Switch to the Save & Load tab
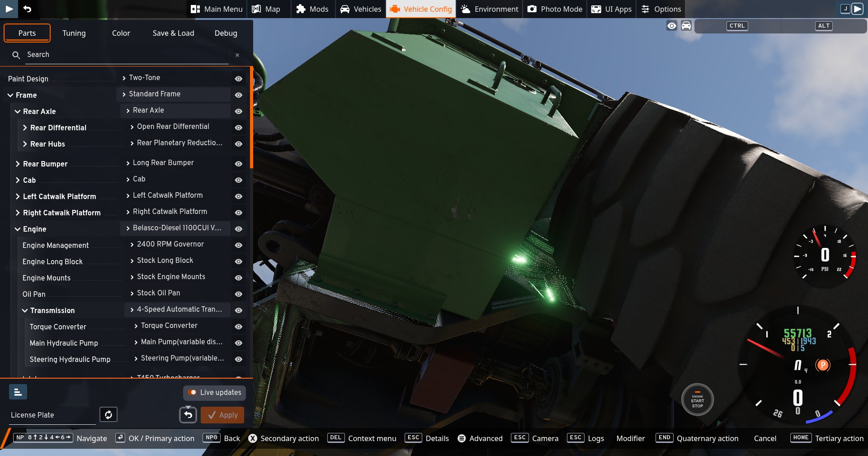Screen dimensions: 868x456 (174, 33)
